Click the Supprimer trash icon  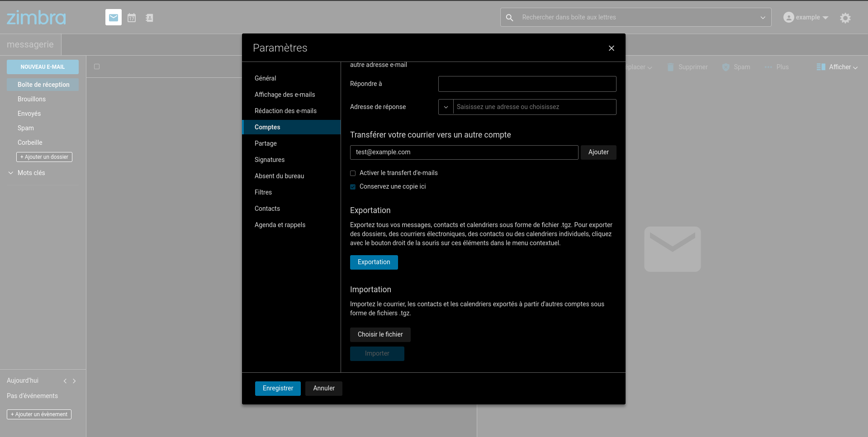[670, 67]
